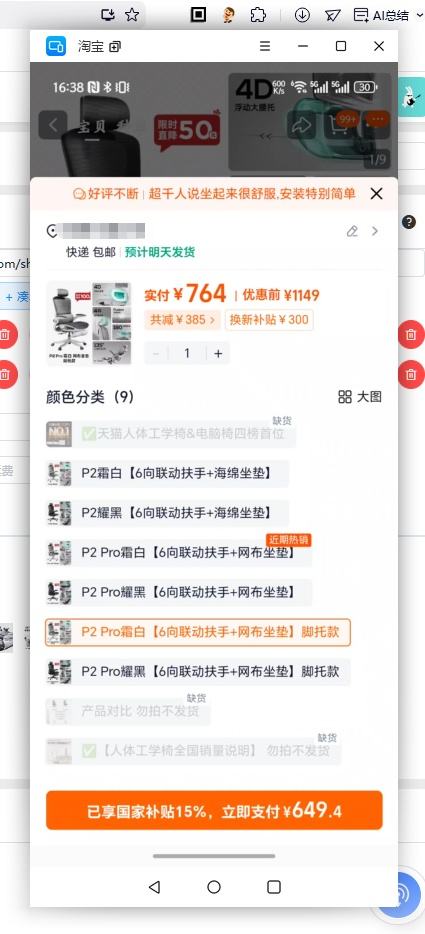The width and height of the screenshot is (425, 934).
Task: Close the product options sheet with X
Action: (x=376, y=193)
